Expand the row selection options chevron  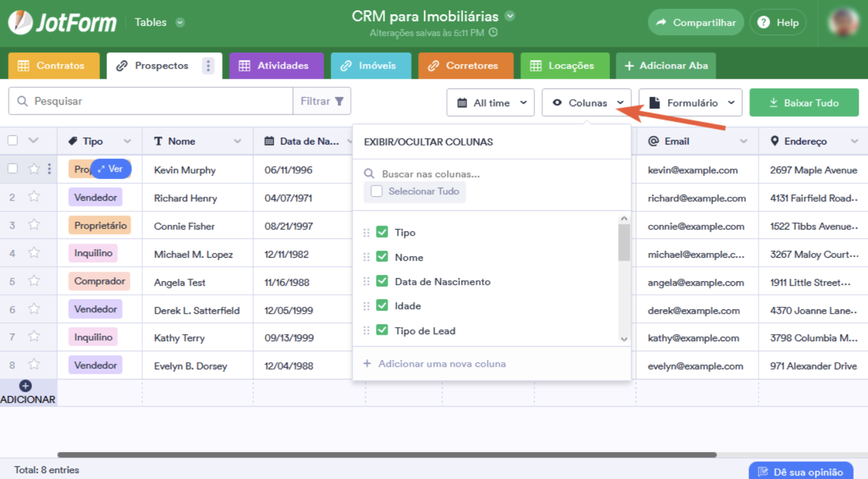pos(33,140)
